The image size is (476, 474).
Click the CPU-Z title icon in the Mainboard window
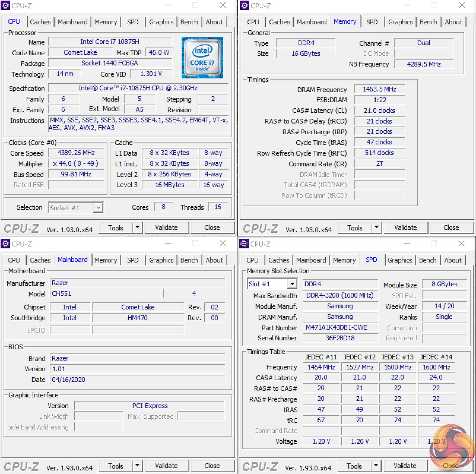(x=5, y=244)
